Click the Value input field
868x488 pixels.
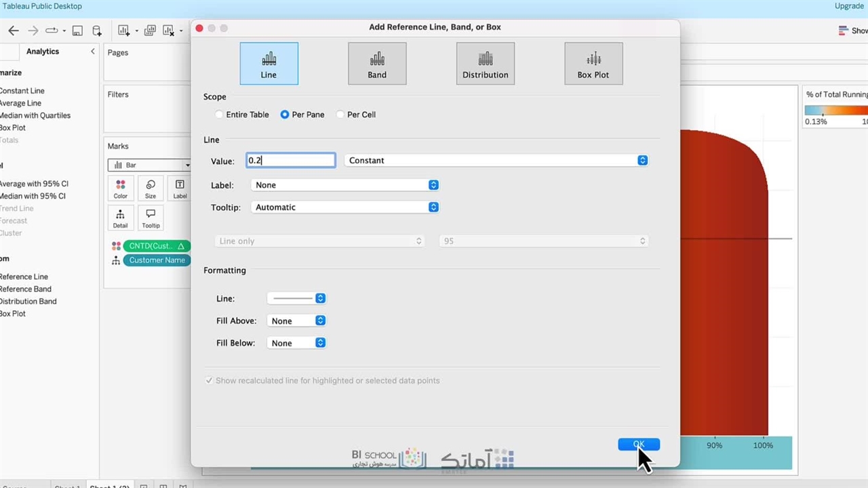coord(290,161)
